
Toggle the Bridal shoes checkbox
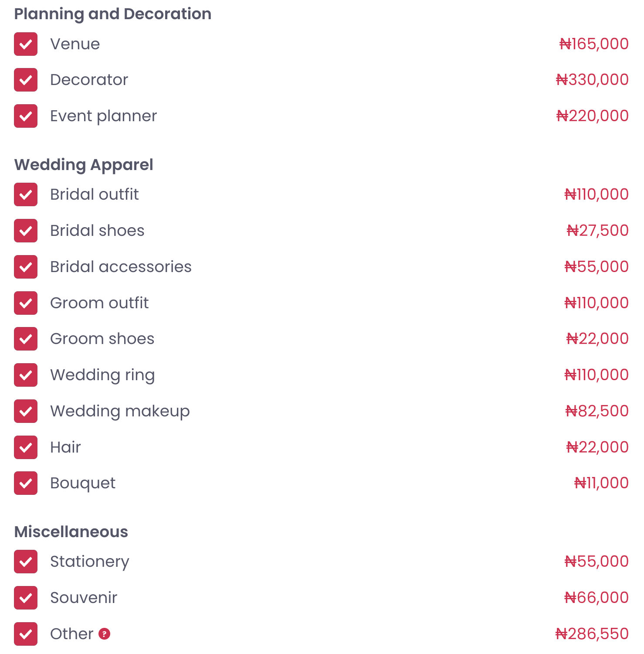[x=26, y=231]
